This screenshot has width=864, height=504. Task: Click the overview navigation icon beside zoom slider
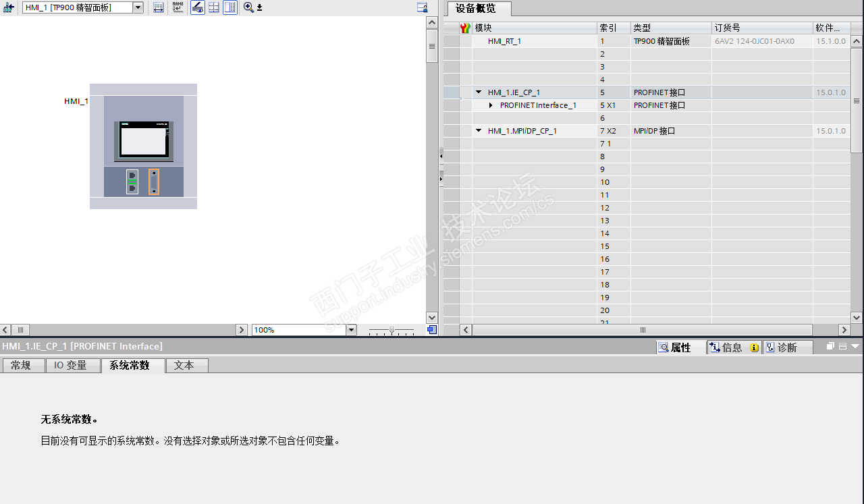point(432,329)
